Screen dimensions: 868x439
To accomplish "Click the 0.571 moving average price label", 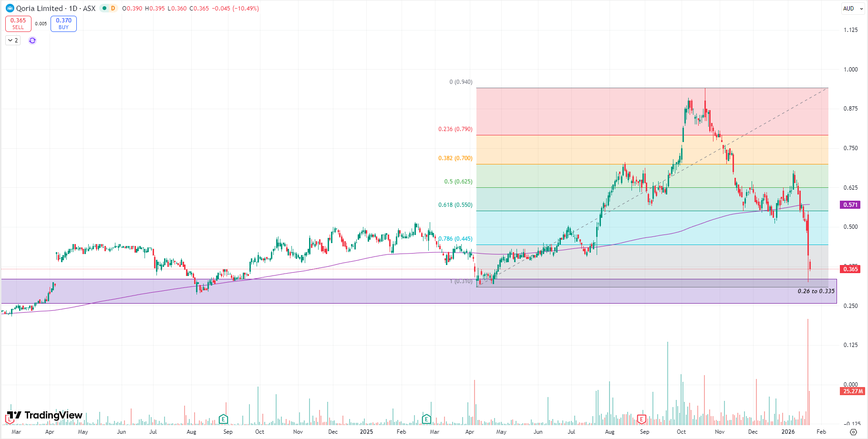I will click(850, 205).
